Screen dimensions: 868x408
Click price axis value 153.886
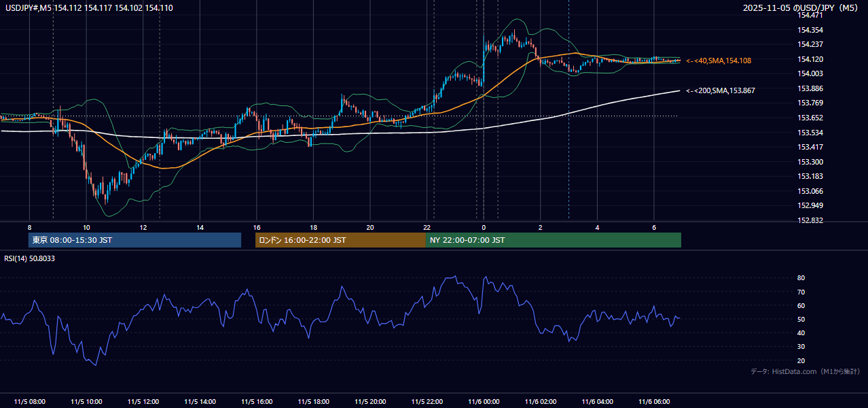(810, 88)
